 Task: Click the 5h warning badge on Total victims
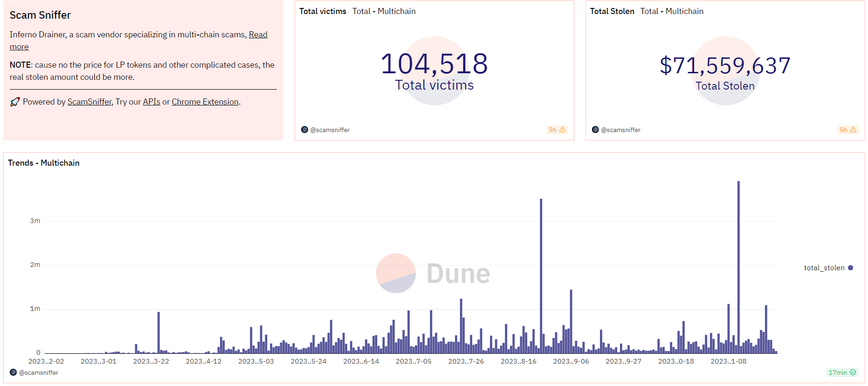[x=557, y=130]
